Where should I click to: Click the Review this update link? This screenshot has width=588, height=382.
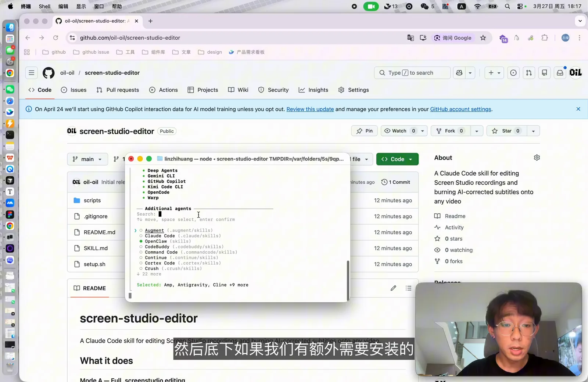click(x=310, y=109)
